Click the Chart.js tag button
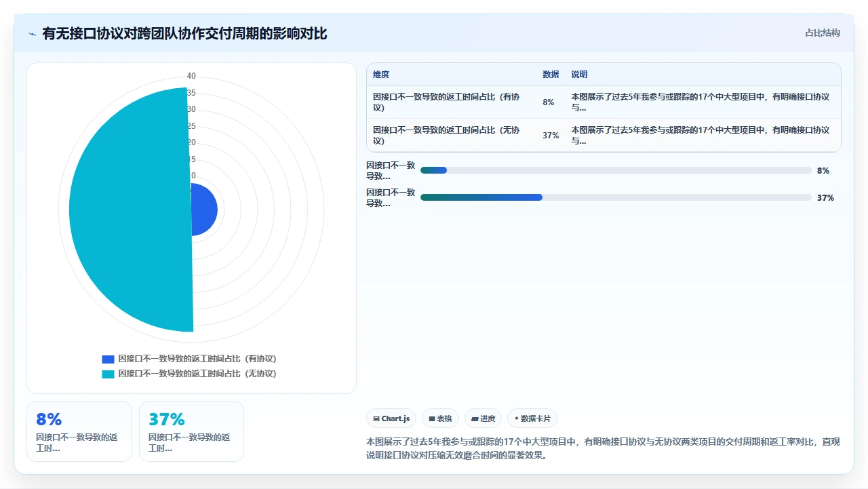Viewport: 868px width, 489px height. (x=391, y=418)
